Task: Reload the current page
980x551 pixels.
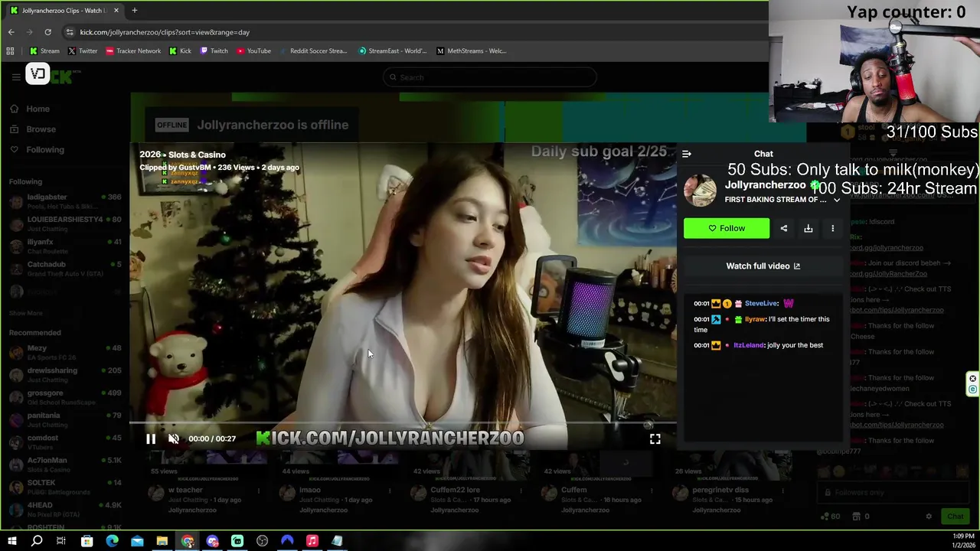Action: tap(47, 32)
